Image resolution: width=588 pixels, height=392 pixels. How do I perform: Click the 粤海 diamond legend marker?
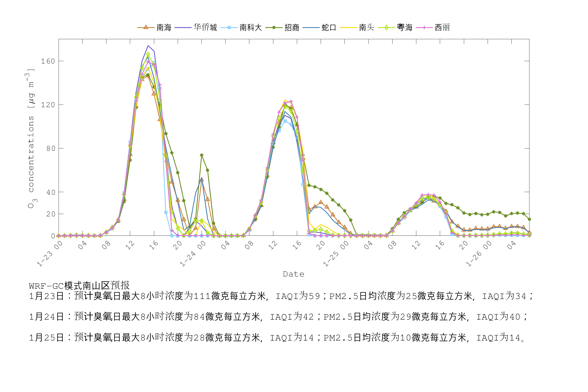click(386, 27)
